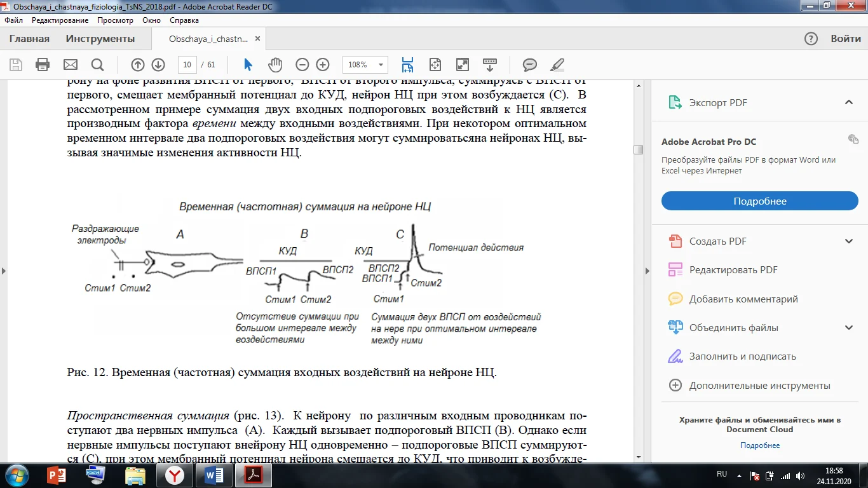Close the Obschaya_i_chastn document tab
Viewport: 868px width, 488px height.
(x=257, y=39)
